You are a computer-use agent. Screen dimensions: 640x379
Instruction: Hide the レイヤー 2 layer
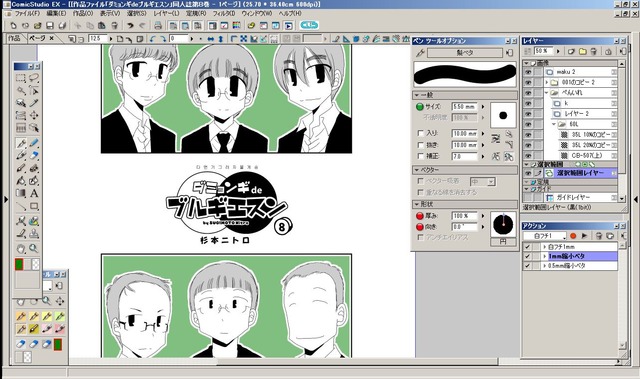pos(528,113)
